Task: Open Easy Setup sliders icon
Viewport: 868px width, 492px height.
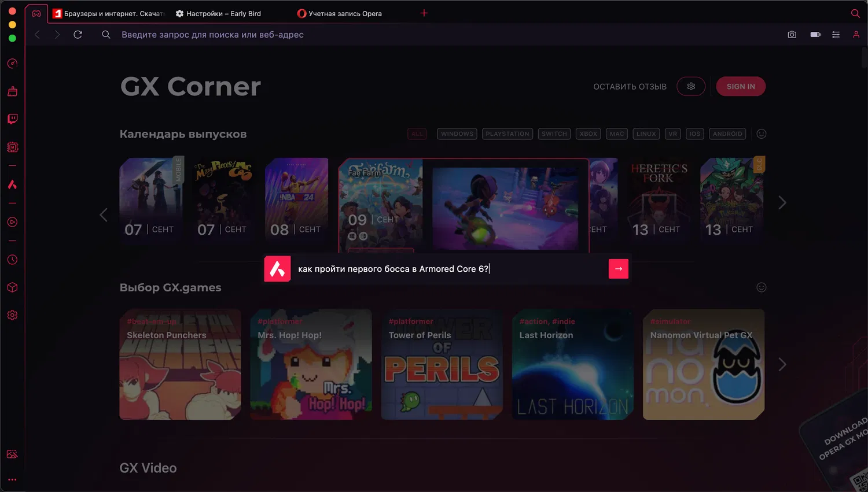Action: [x=836, y=35]
